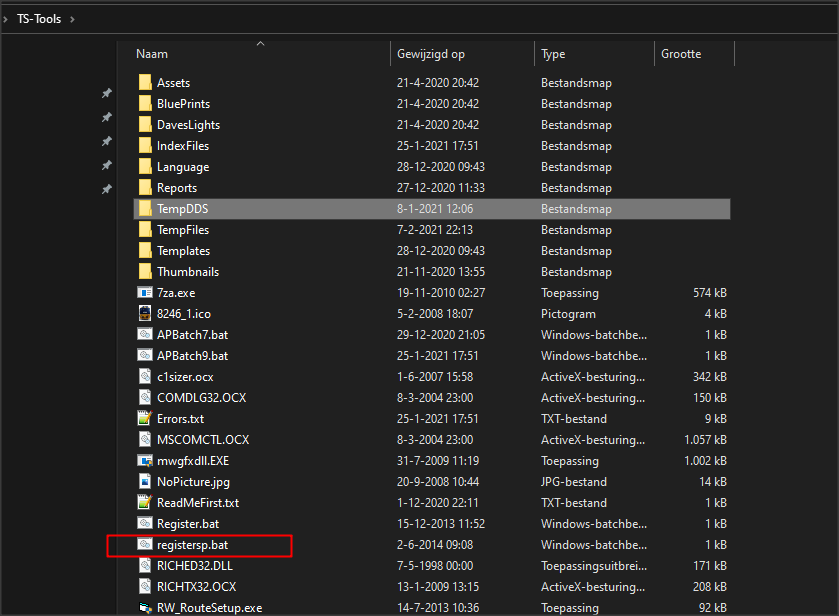Screen dimensions: 839x616
Task: Select the highlighted TempDDS folder
Action: coord(182,209)
